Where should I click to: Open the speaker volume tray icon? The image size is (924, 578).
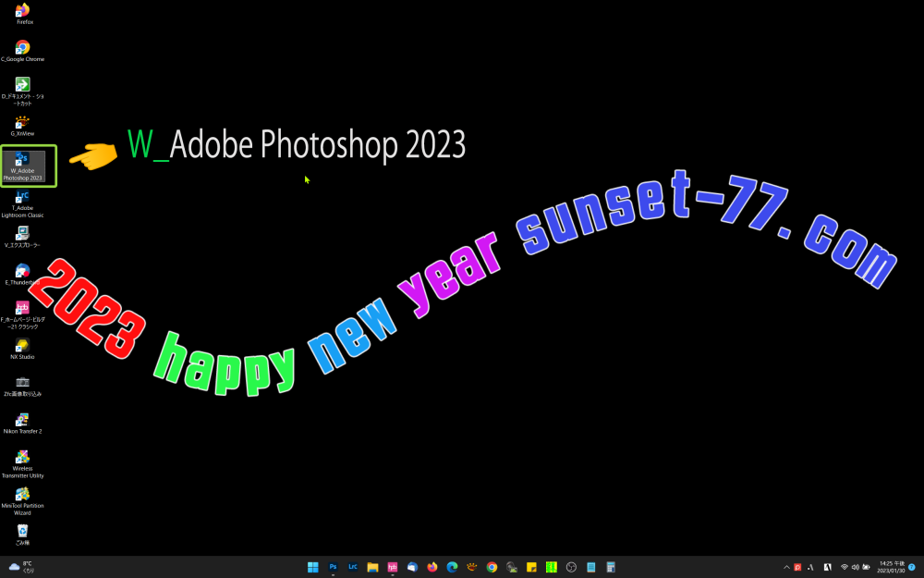[x=855, y=568]
